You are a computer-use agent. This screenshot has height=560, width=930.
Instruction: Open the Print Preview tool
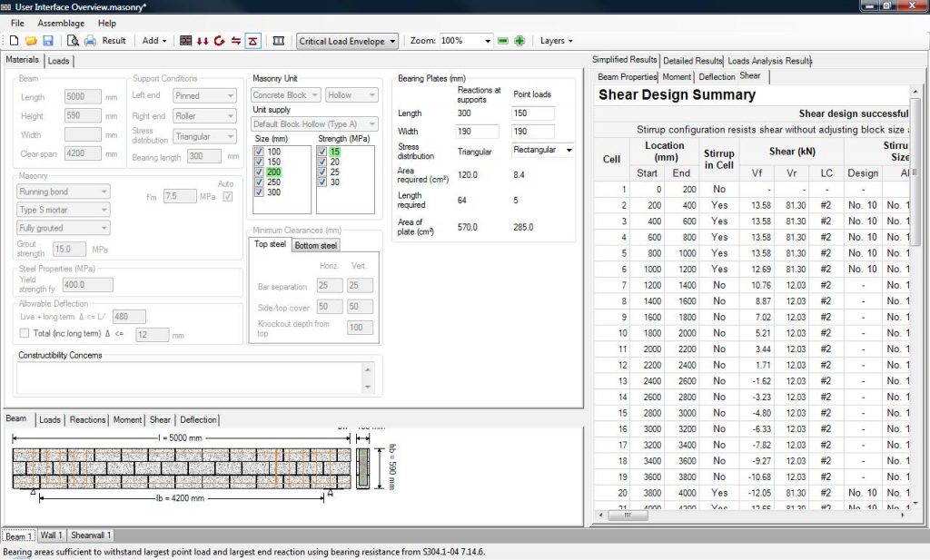pos(73,41)
